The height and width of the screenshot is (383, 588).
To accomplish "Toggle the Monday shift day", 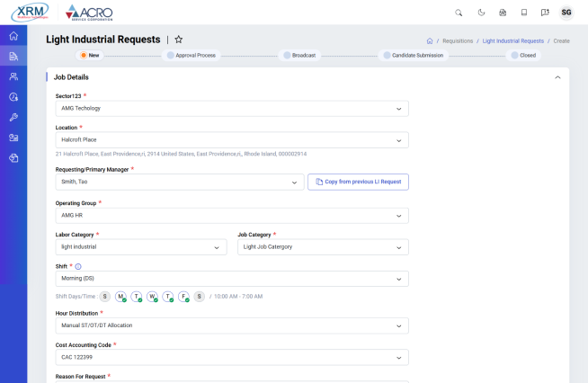I will pyautogui.click(x=120, y=297).
